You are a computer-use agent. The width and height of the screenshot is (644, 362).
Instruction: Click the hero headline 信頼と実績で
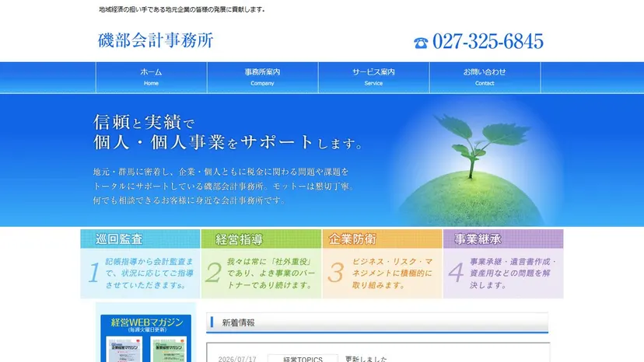point(144,122)
